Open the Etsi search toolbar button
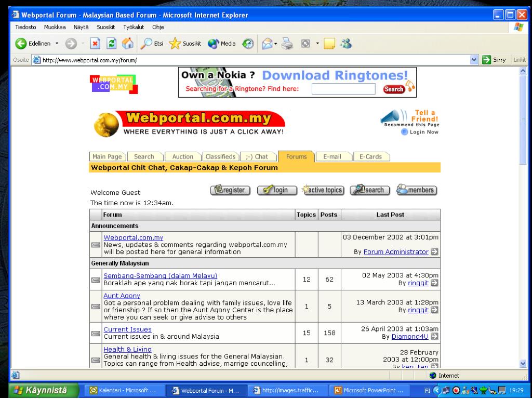 click(x=152, y=44)
